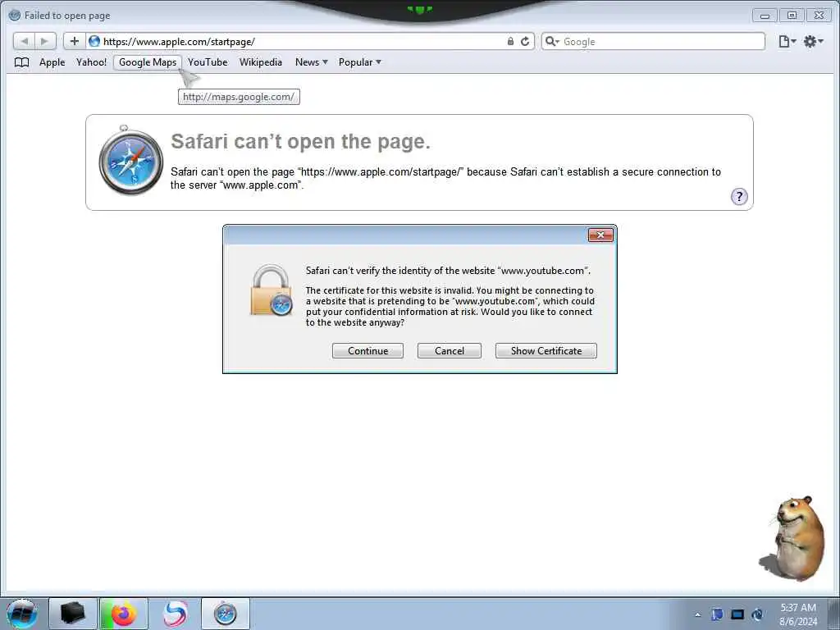This screenshot has width=840, height=630.
Task: Click the Safari icon in title bar
Action: (15, 15)
